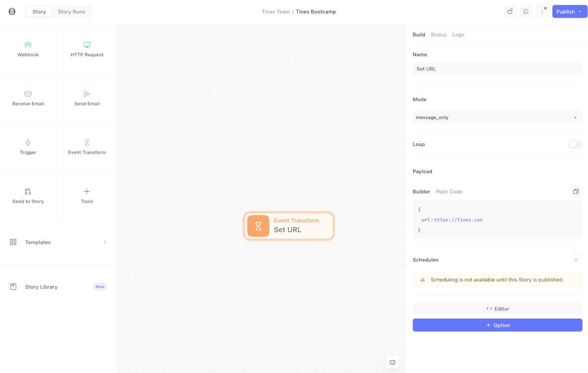Viewport: 588px width, 373px height.
Task: Select the HTTP Request action icon
Action: click(x=87, y=45)
